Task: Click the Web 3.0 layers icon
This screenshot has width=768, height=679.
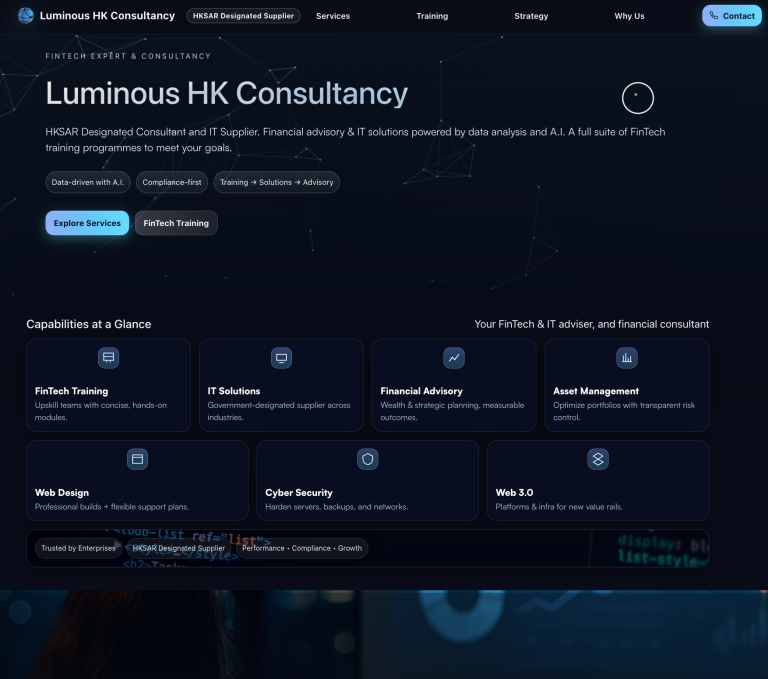Action: tap(598, 459)
